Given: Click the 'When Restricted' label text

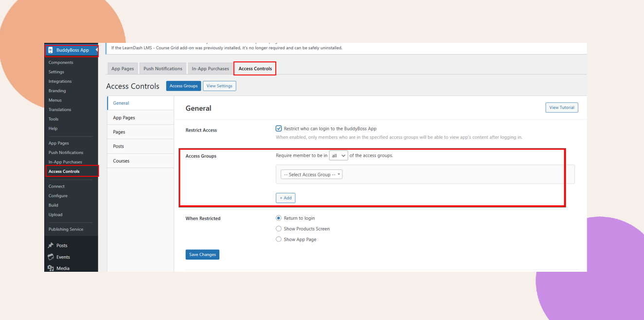Looking at the screenshot, I should coord(203,219).
